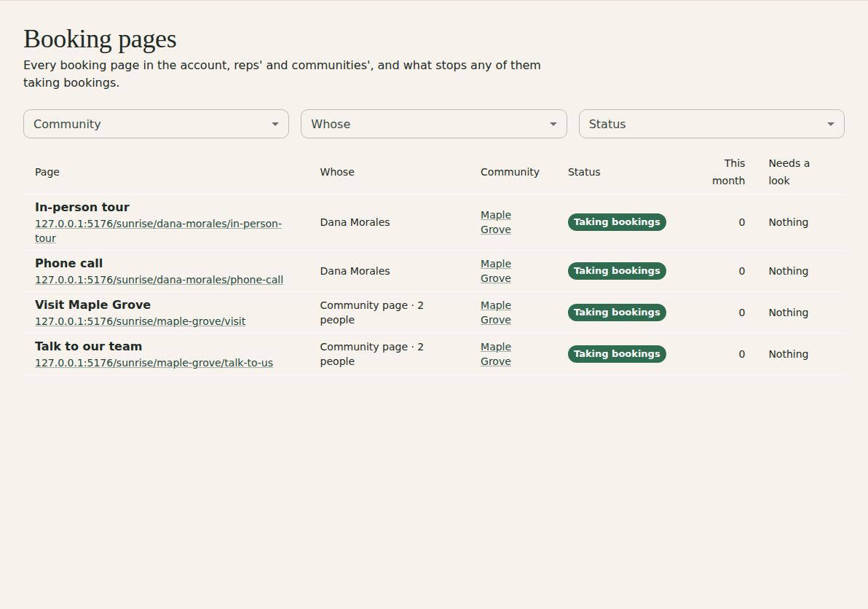Viewport: 868px width, 609px height.
Task: Click the This month count '0' for Talk to our team
Action: 742,354
